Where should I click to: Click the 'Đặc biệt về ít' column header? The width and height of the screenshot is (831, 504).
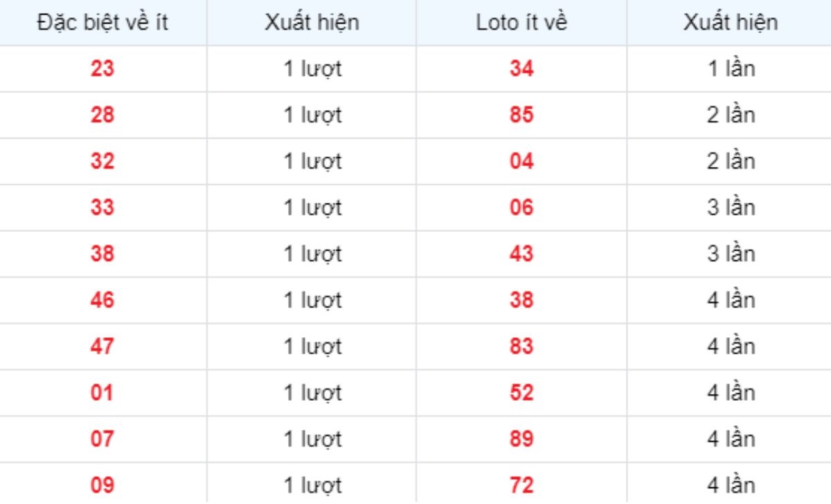102,23
